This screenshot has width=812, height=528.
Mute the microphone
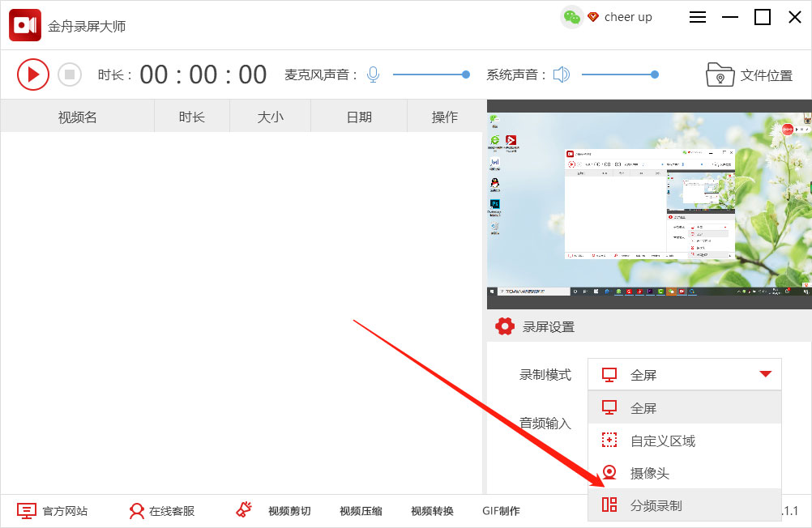click(372, 74)
